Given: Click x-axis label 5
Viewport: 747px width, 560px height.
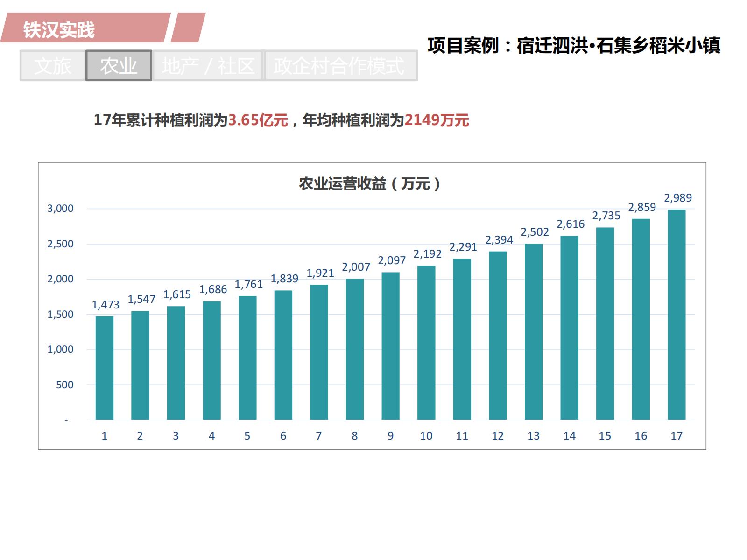Looking at the screenshot, I should pos(247,436).
